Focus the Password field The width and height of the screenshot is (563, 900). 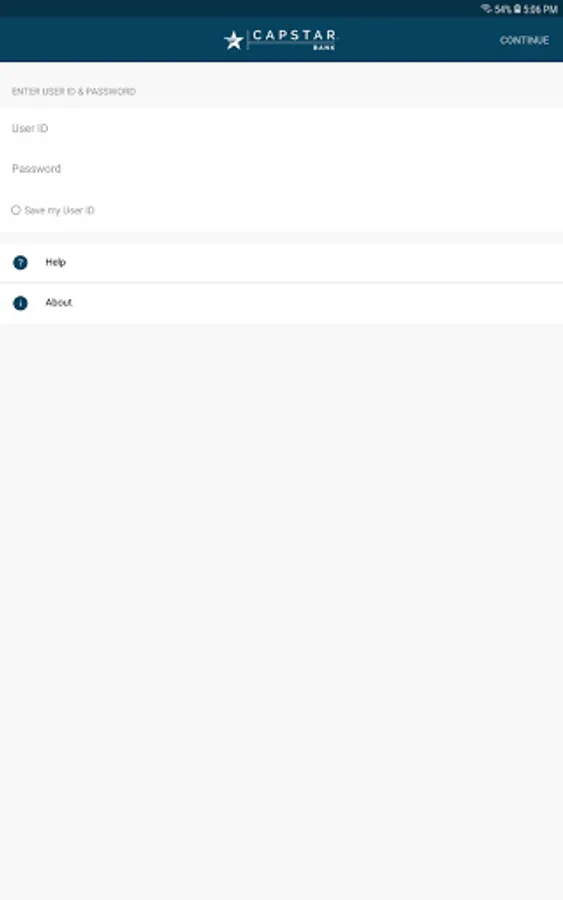click(x=281, y=169)
